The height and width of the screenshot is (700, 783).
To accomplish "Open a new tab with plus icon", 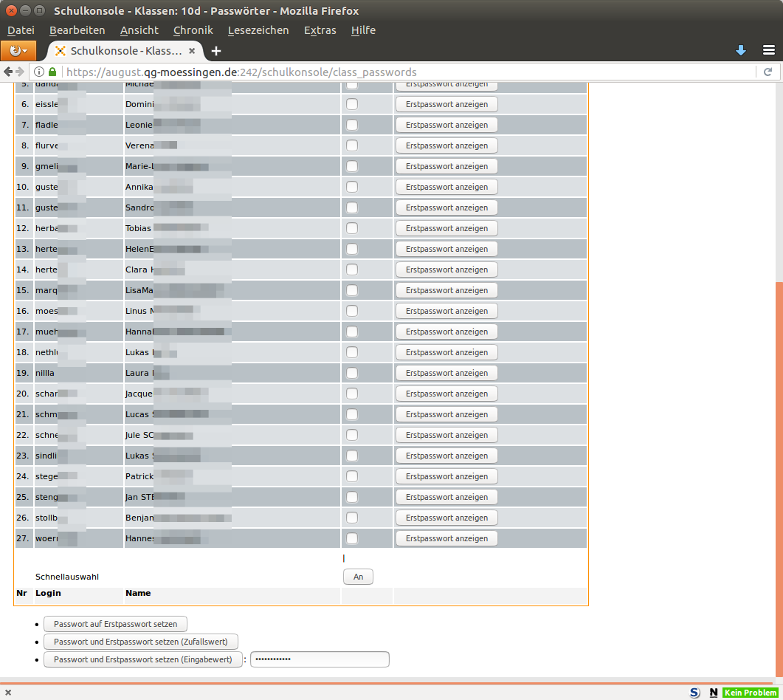I will [x=215, y=51].
